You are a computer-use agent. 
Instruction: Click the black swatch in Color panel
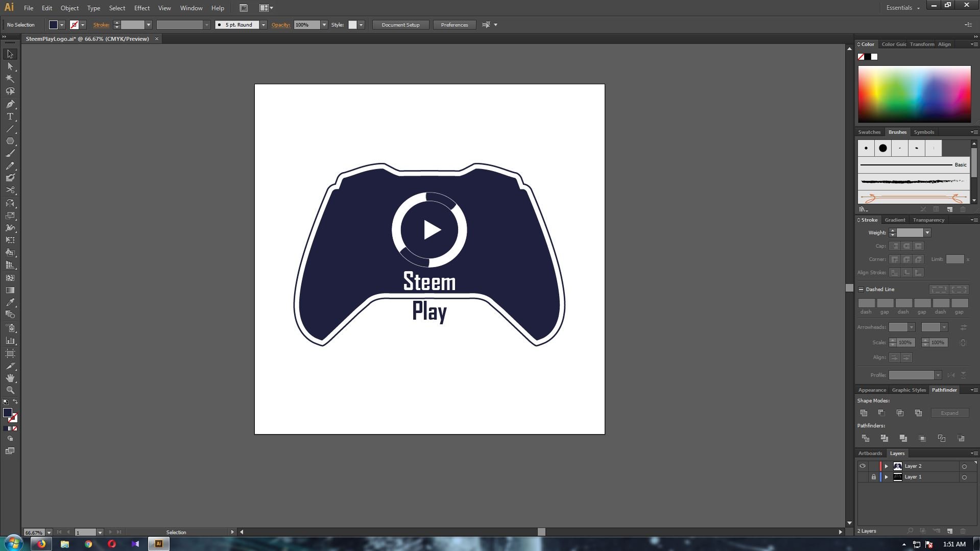pos(868,57)
